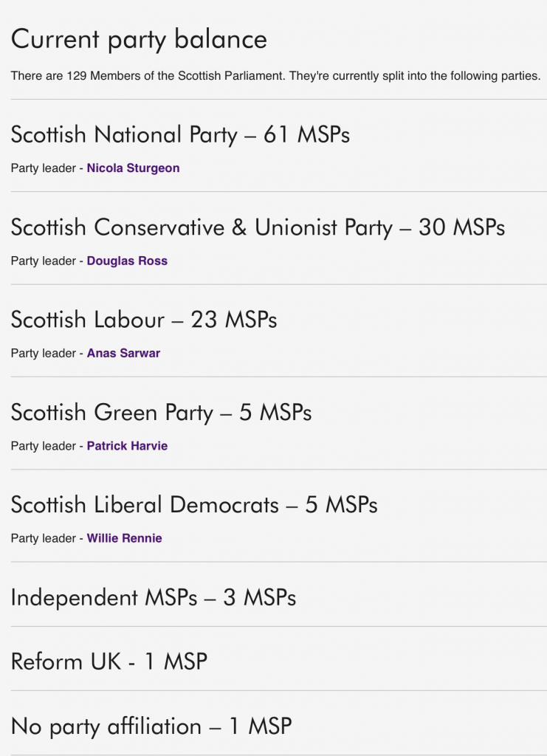Click "Party leader" label under Scottish Liberal Democrats

click(43, 538)
